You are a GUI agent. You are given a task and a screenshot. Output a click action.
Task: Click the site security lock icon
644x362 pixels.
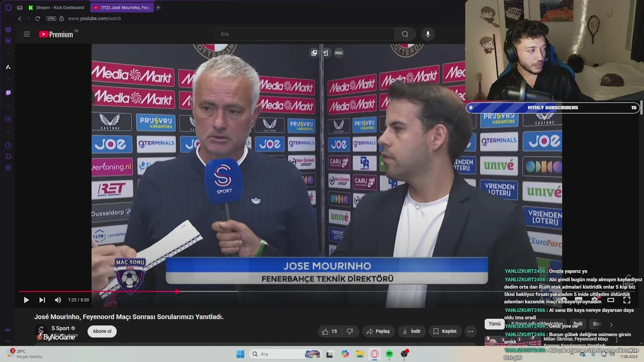61,19
